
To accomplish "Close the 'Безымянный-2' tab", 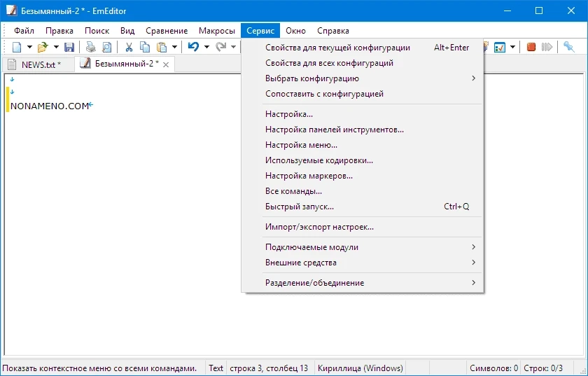I will (x=166, y=64).
